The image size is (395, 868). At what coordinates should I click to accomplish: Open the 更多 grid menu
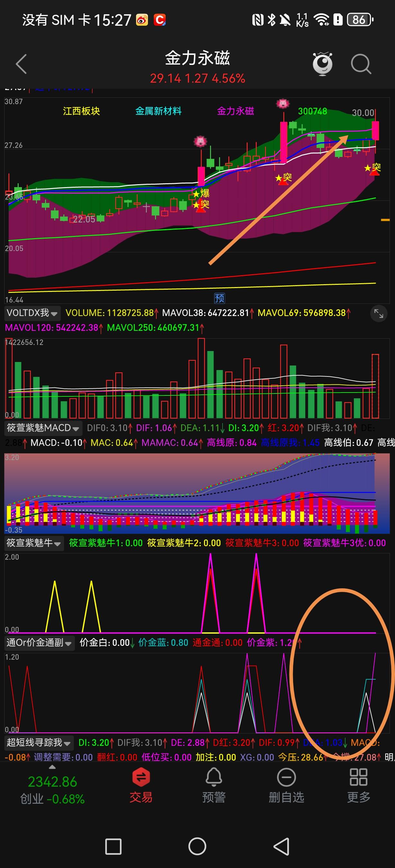359,785
